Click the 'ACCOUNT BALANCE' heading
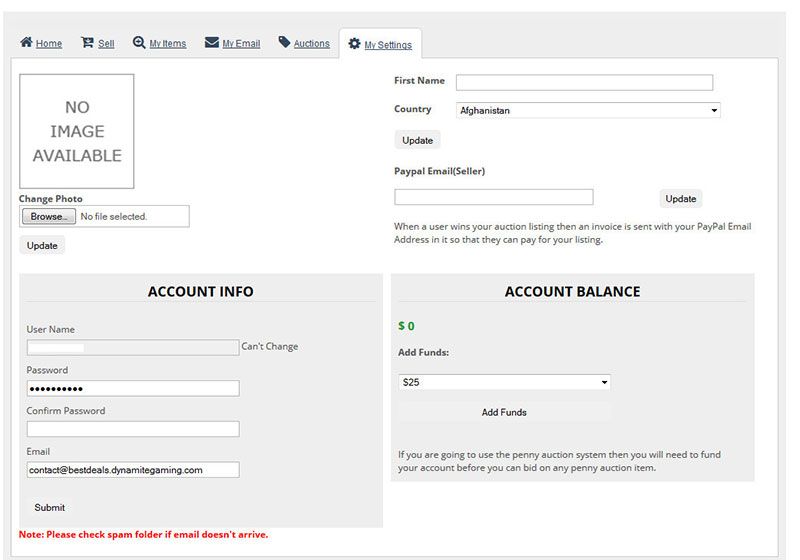Image resolution: width=800 pixels, height=560 pixels. [x=572, y=291]
